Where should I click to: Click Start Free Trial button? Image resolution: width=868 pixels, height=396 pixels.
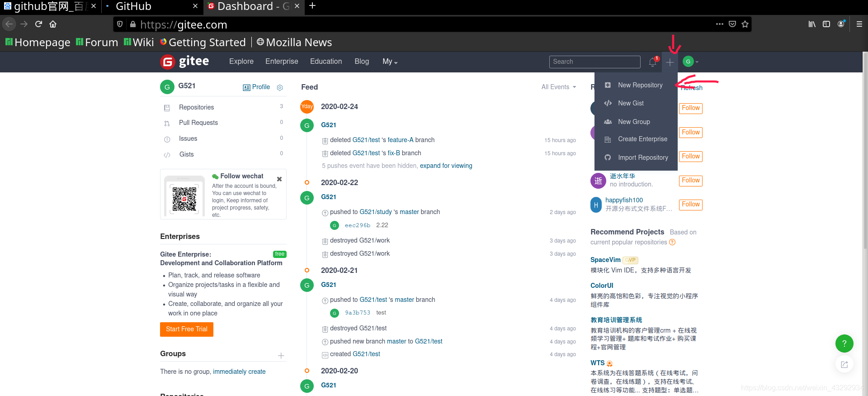(187, 329)
